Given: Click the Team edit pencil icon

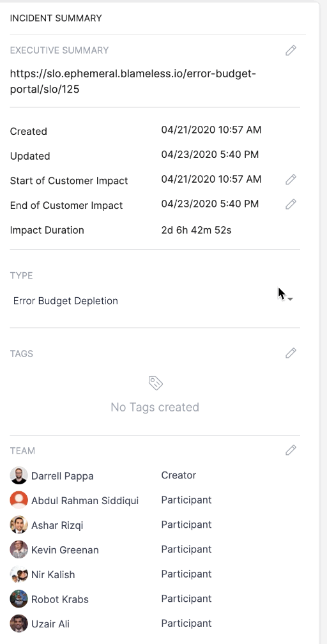Looking at the screenshot, I should click(x=291, y=450).
